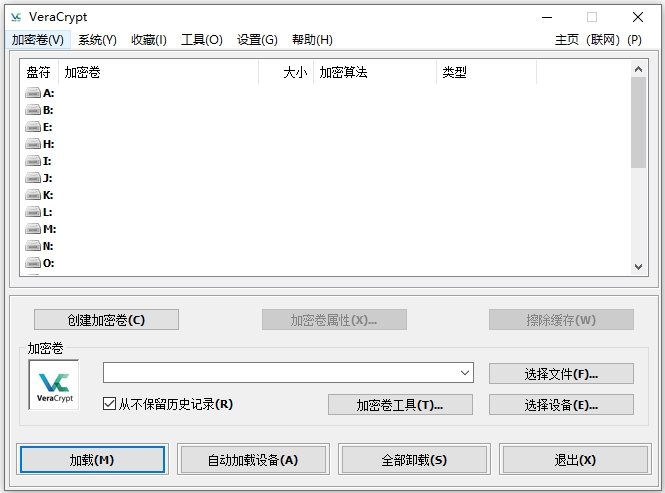
Task: Click 全部卸载(S) dismount all button
Action: (x=414, y=459)
